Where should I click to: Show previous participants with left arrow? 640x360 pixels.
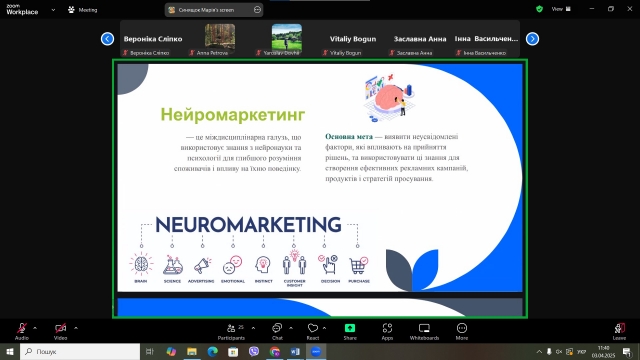coord(107,39)
